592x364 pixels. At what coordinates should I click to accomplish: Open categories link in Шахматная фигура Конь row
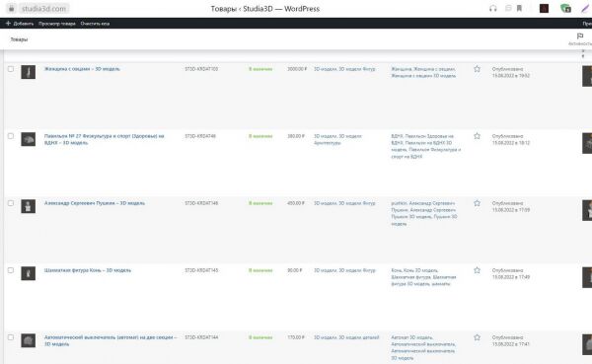(x=344, y=270)
